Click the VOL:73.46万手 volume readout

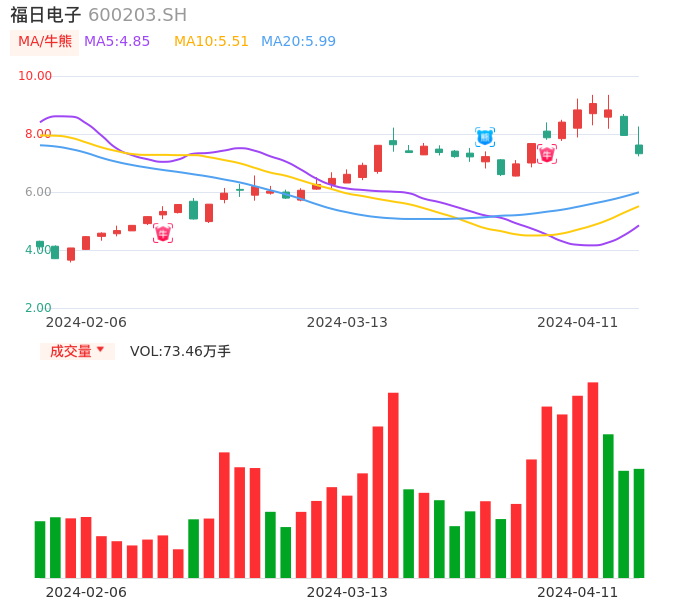coord(180,351)
